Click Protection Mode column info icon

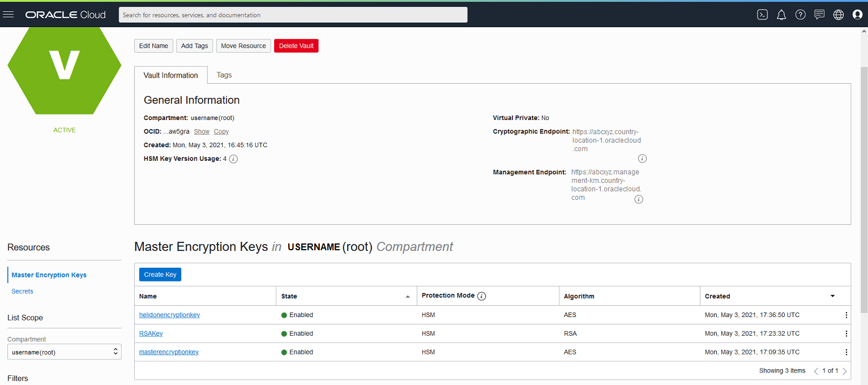(482, 296)
